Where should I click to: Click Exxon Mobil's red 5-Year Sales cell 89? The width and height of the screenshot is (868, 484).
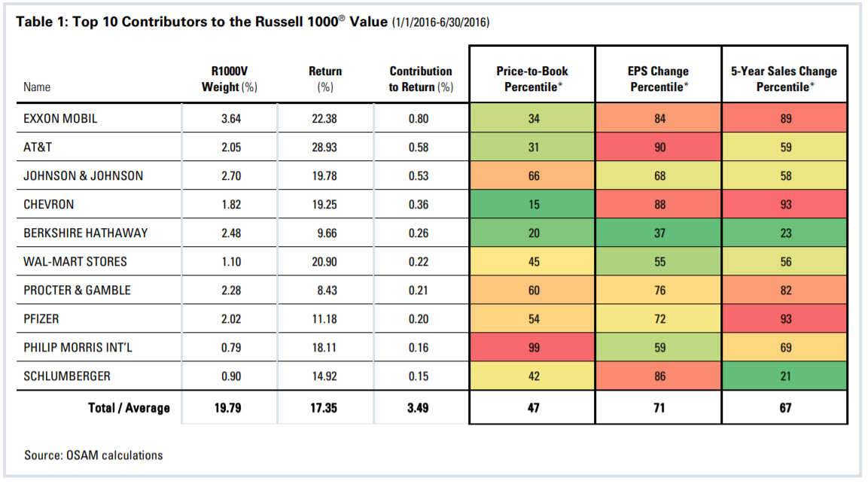pos(784,118)
